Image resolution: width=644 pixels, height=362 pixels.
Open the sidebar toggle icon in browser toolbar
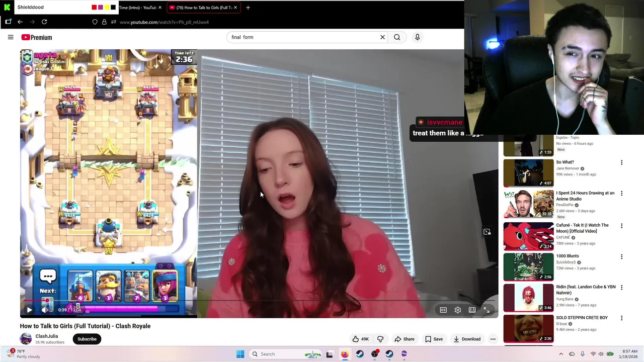[8, 22]
